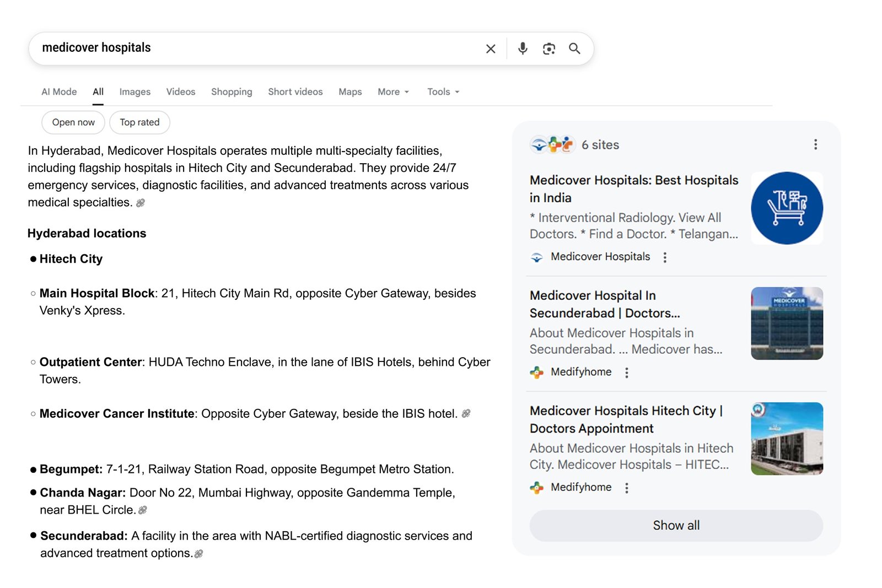Open the AI Mode tab
Screen dimensions: 882x588
(59, 92)
